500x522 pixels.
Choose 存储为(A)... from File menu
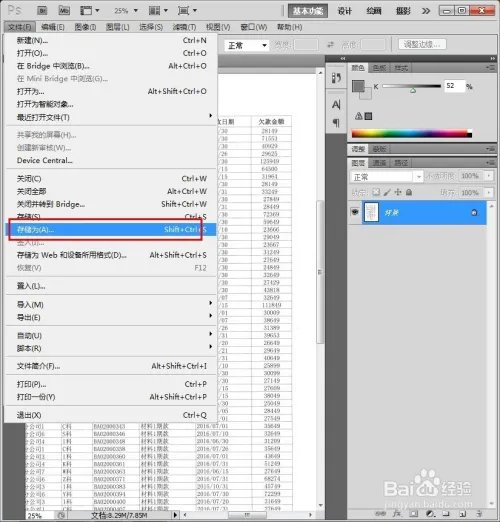(111, 229)
